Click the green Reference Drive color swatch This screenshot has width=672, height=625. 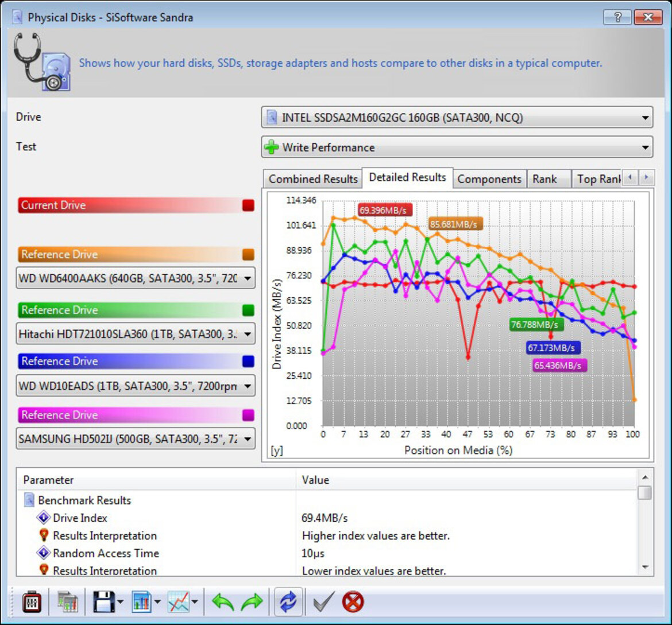248,310
